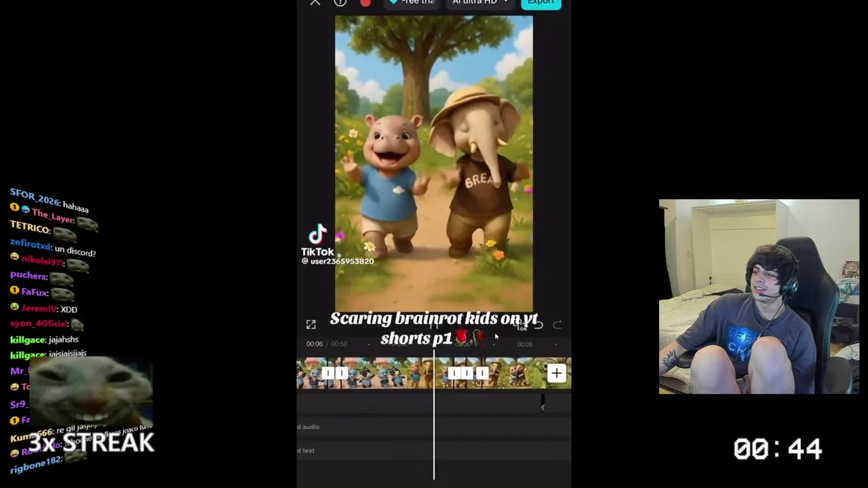Click the Add audio track label
Screen dimensions: 868x488
[x=309, y=427]
